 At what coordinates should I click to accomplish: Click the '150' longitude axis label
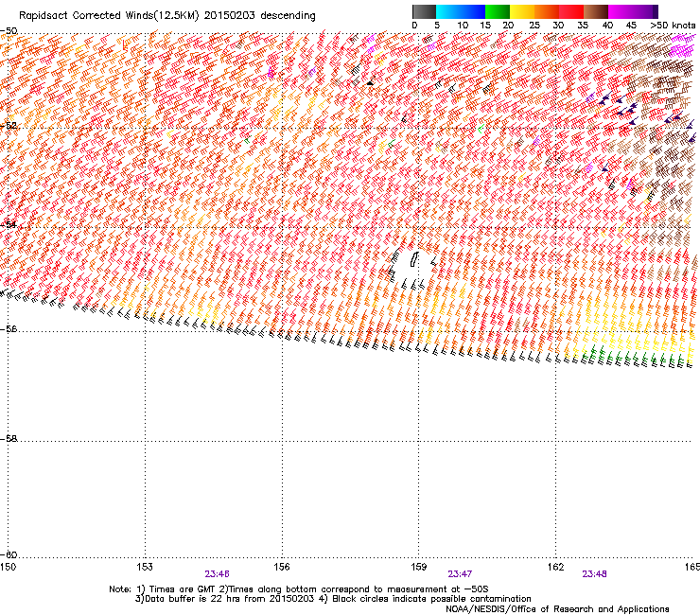pos(8,567)
